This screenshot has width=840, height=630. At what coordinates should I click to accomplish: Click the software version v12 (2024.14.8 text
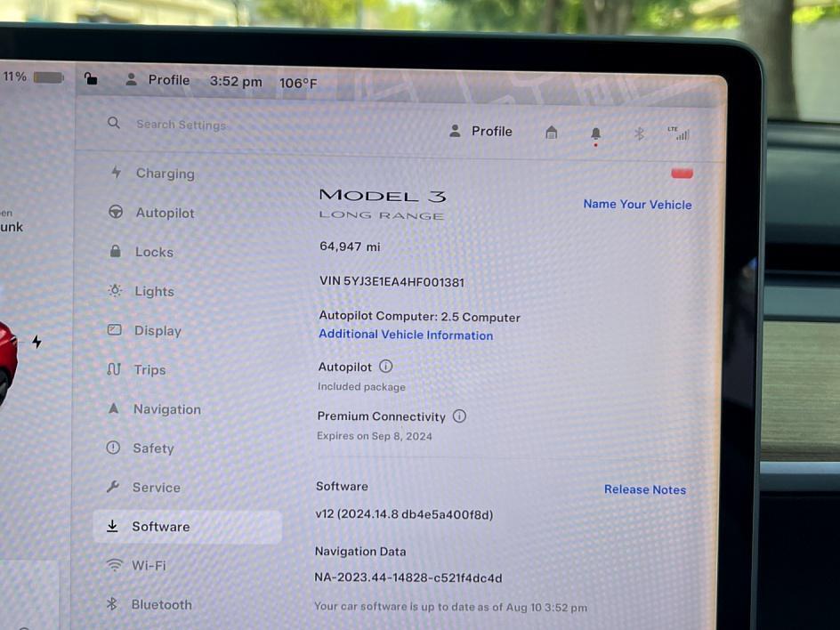tap(404, 514)
